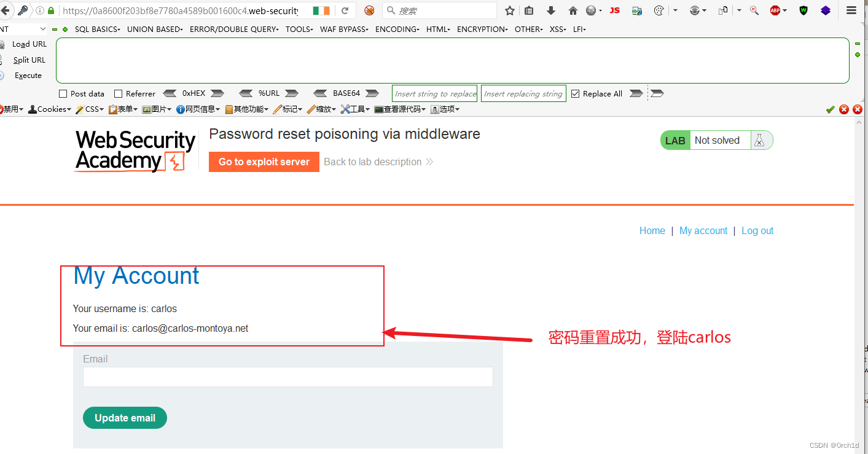Enable the Referrer checkbox
This screenshot has width=868, height=454.
pos(118,94)
